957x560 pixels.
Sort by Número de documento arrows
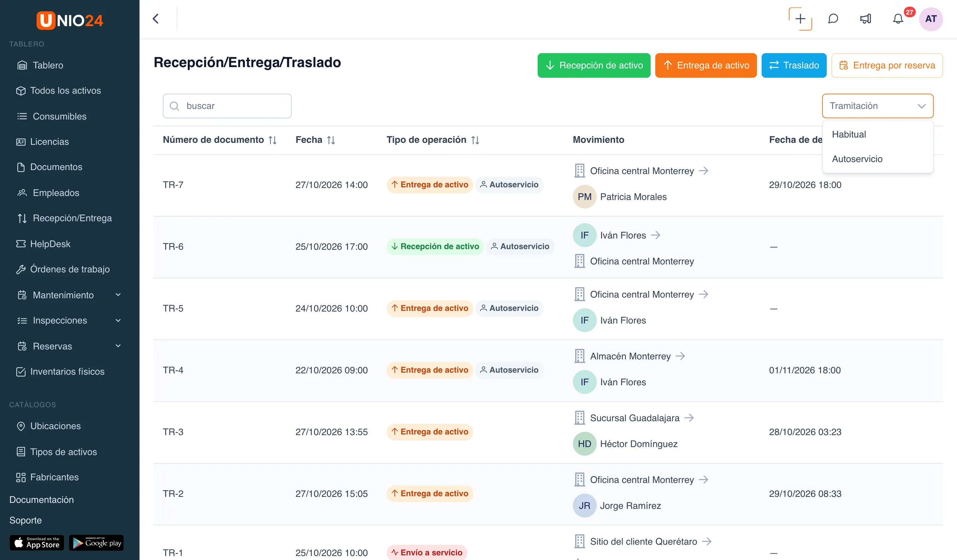click(x=273, y=140)
